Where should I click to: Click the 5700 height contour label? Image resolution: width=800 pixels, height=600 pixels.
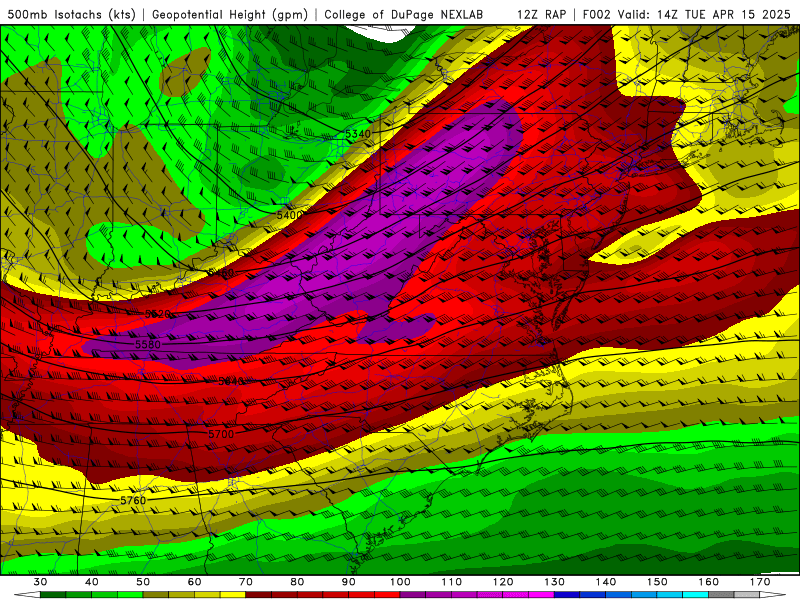221,434
